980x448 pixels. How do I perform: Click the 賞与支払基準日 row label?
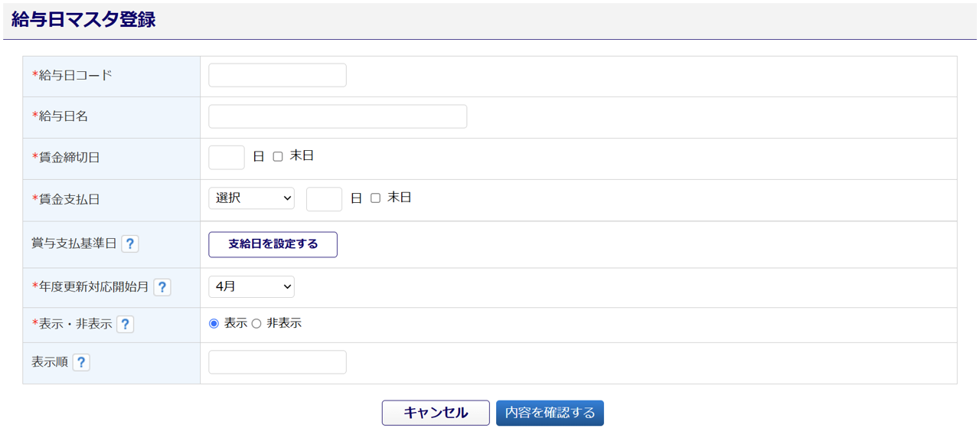coord(73,244)
